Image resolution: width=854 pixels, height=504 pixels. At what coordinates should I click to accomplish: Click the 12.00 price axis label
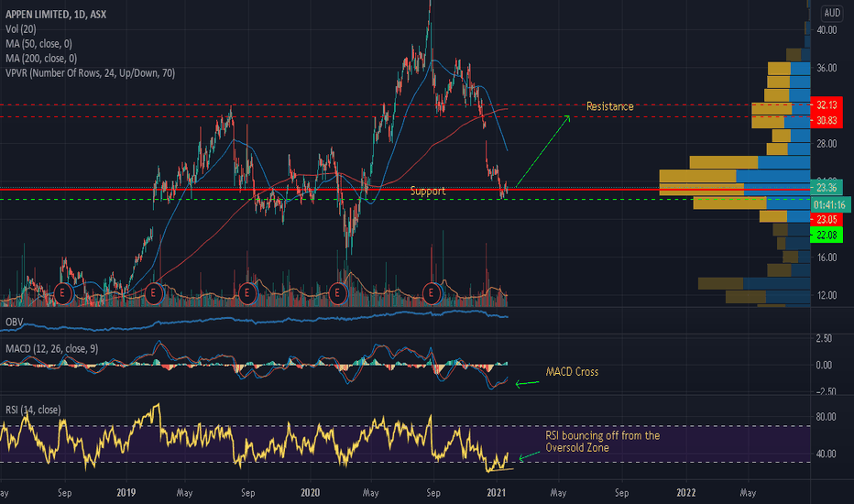click(827, 295)
